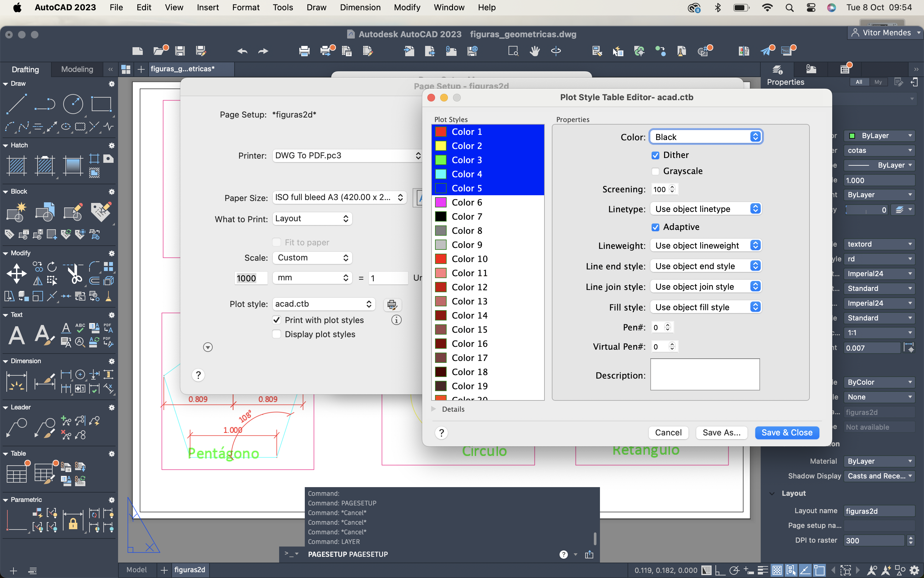Toggle ortho mode in status bar
This screenshot has width=924, height=578.
coord(720,570)
